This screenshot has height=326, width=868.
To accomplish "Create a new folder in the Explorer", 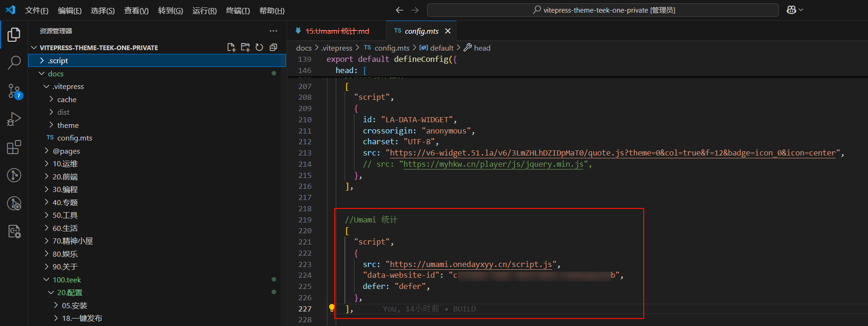I will (245, 47).
